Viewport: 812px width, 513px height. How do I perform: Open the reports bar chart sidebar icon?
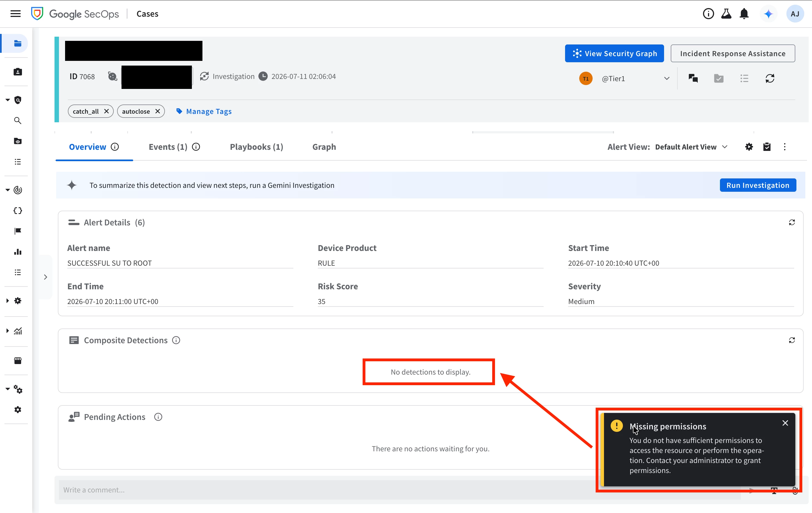tap(18, 252)
